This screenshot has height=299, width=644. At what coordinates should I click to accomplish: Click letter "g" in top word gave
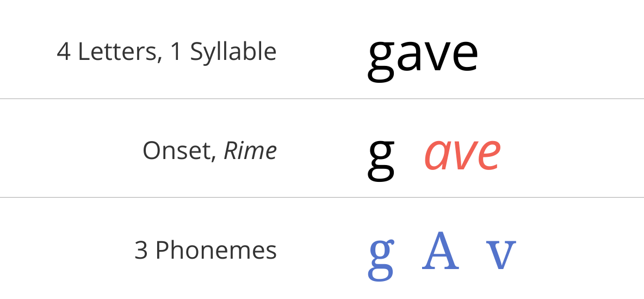pos(381,61)
